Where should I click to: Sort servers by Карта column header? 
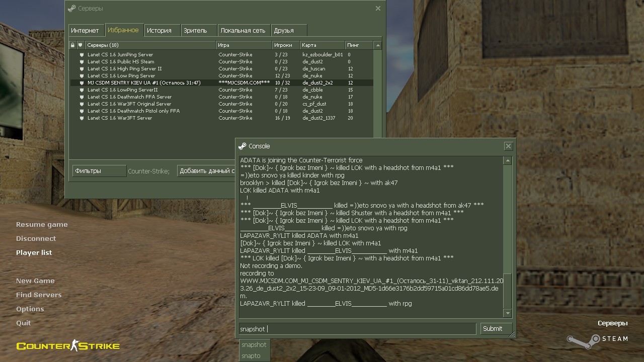click(322, 45)
